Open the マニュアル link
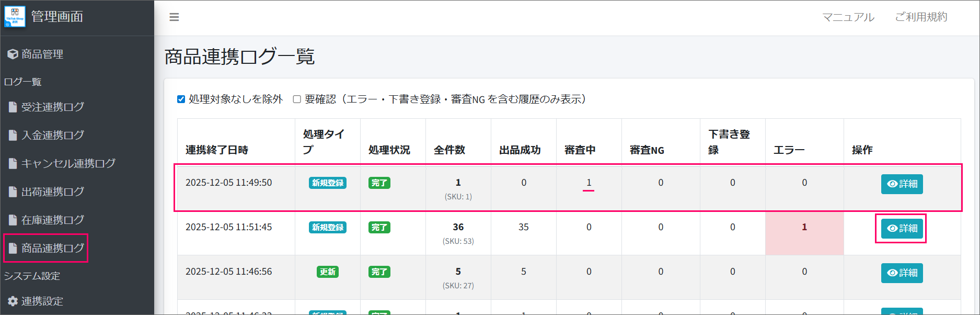The image size is (980, 315). point(848,17)
